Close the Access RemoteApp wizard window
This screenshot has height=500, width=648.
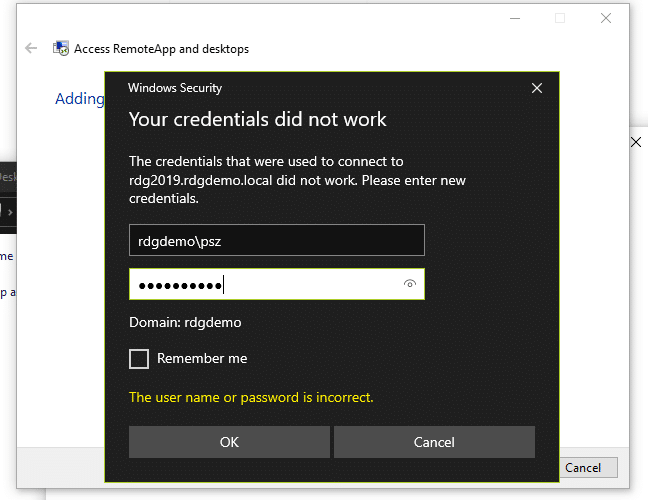(x=606, y=18)
